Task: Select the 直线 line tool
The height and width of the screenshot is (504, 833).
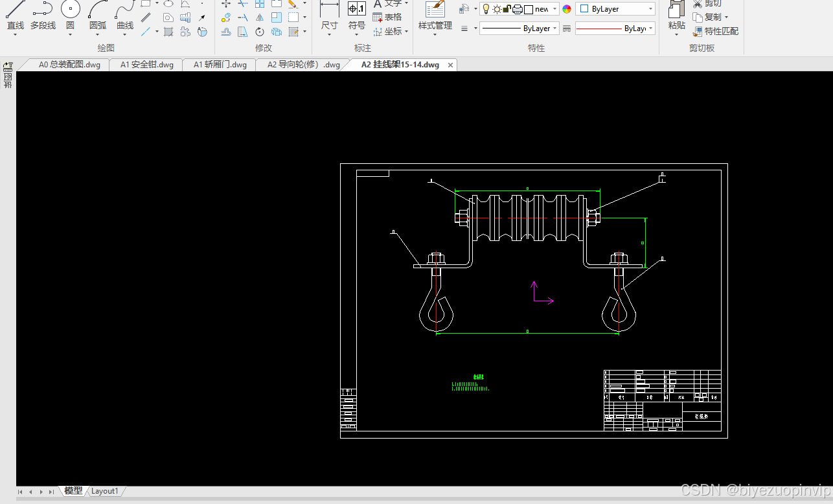Action: pyautogui.click(x=15, y=16)
